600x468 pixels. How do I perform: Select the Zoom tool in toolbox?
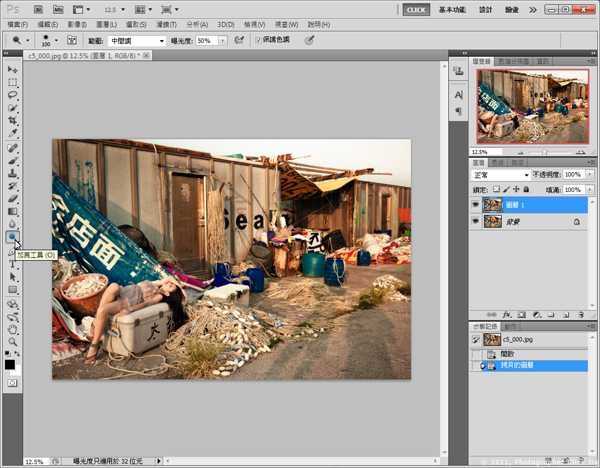(13, 341)
